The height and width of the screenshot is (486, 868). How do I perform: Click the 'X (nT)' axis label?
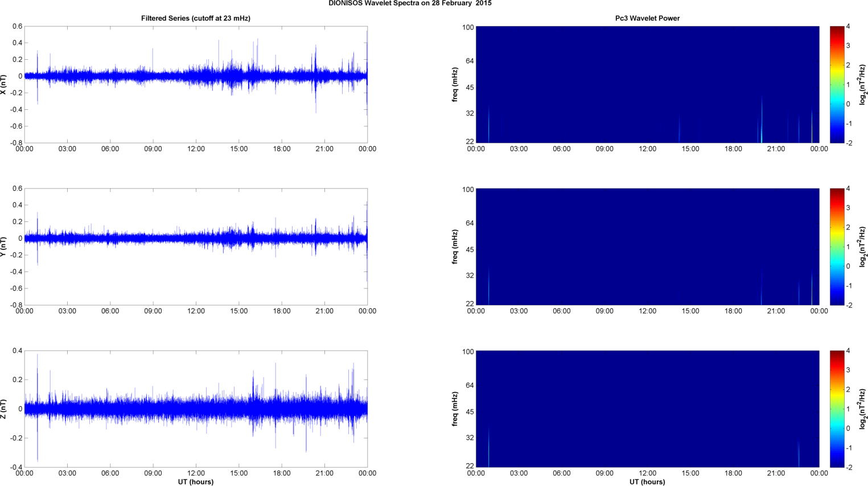pos(4,85)
